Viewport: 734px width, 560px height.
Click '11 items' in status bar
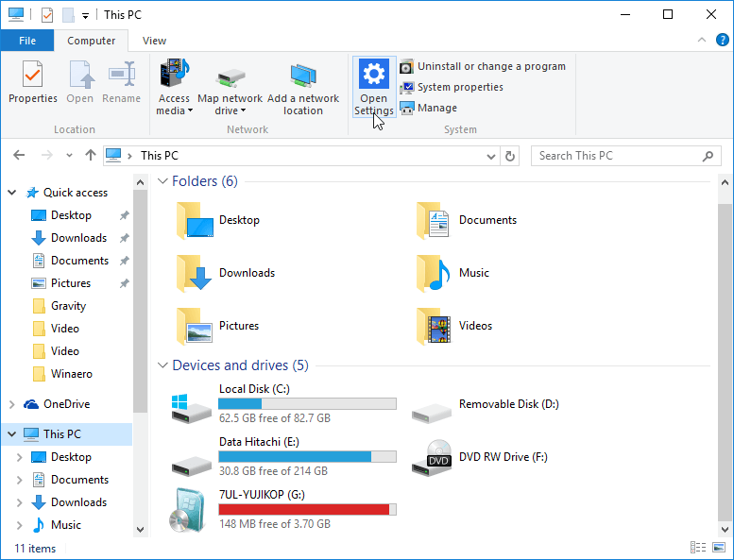(x=35, y=549)
